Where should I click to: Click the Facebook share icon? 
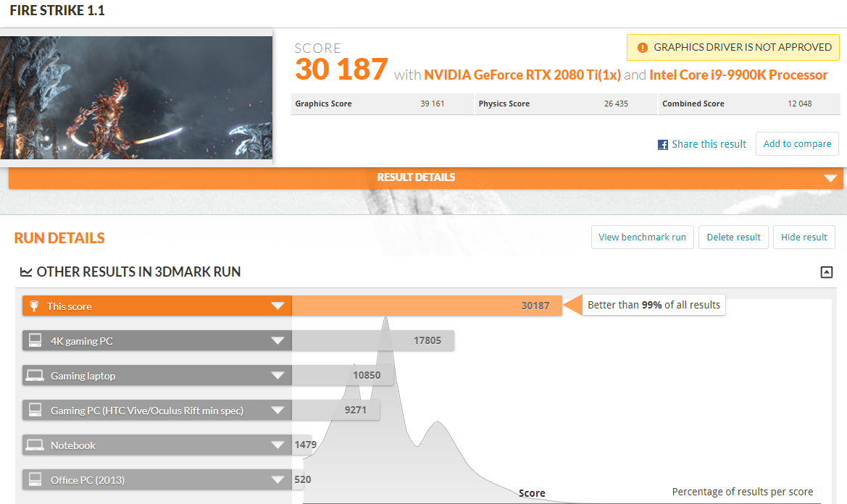click(x=663, y=145)
